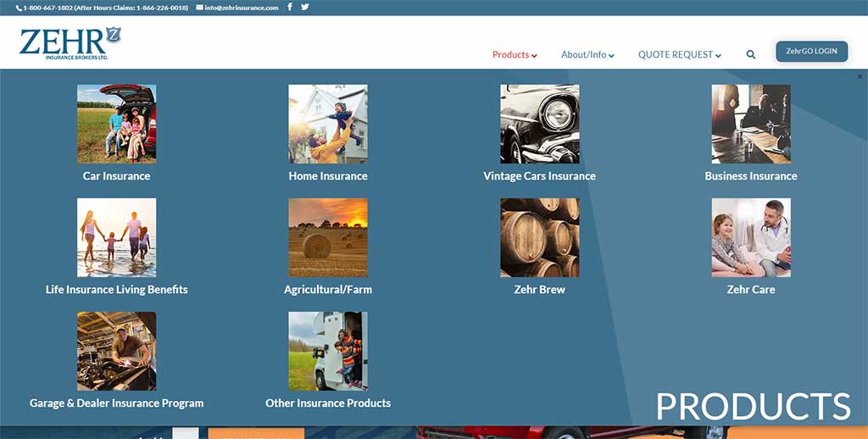The height and width of the screenshot is (439, 868).
Task: Expand the Products dropdown menu
Action: 515,55
